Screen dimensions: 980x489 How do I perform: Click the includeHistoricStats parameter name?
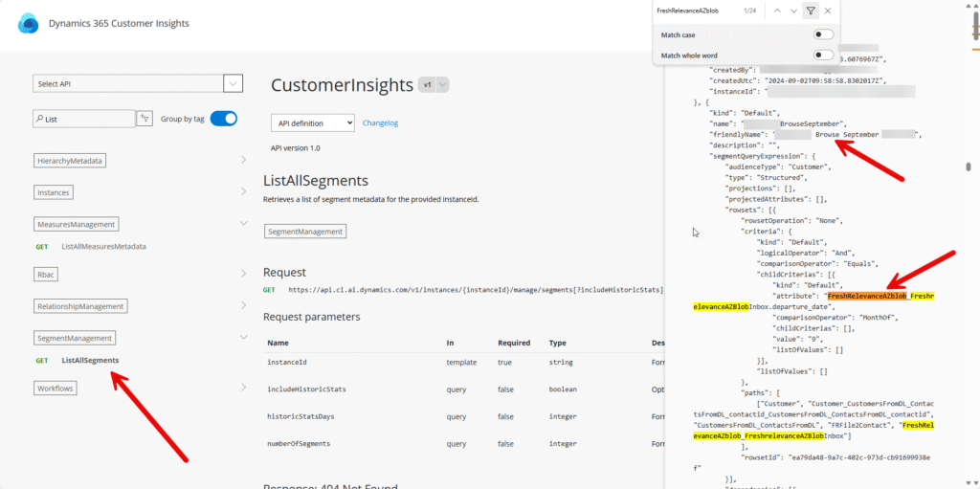click(x=306, y=389)
